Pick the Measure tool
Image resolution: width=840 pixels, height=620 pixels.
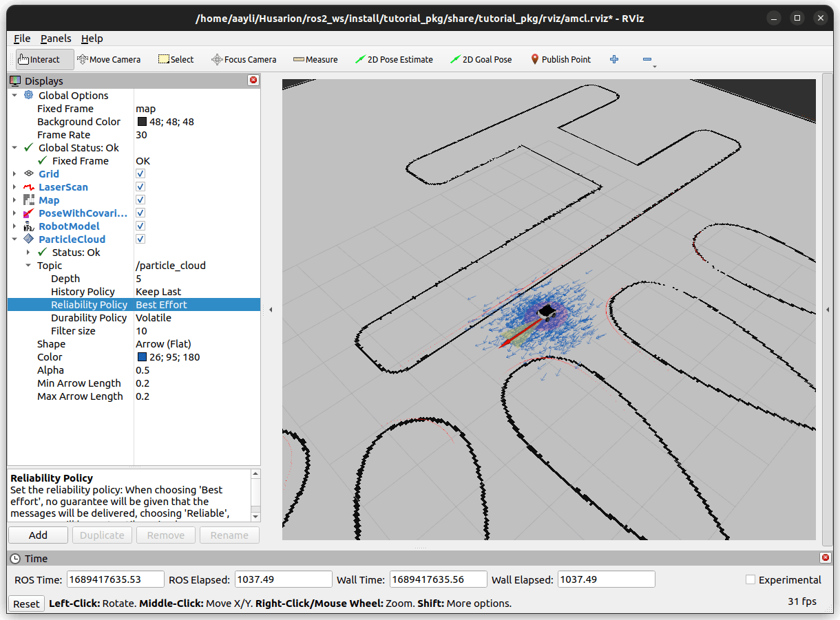[315, 60]
